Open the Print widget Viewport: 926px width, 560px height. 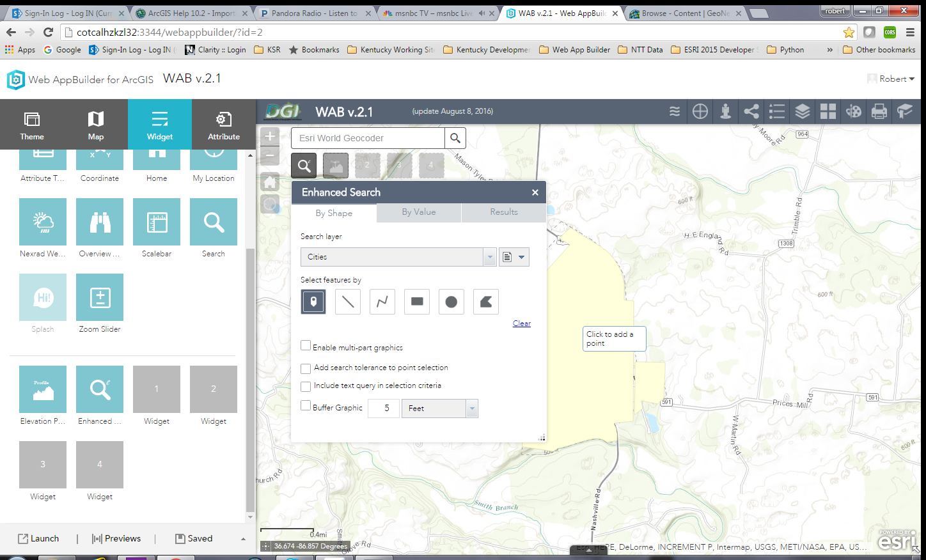point(879,111)
